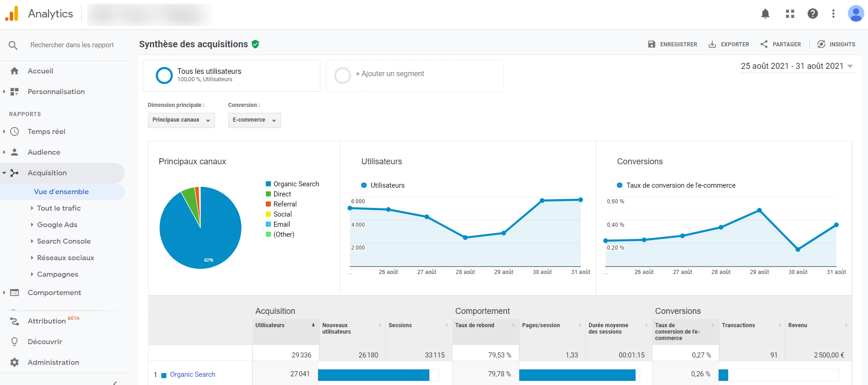Open the E-commerce conversion dropdown

coord(254,120)
